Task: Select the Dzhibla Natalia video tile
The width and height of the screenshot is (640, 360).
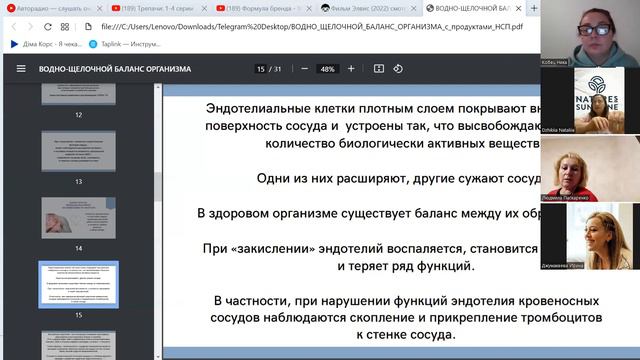Action: click(590, 100)
